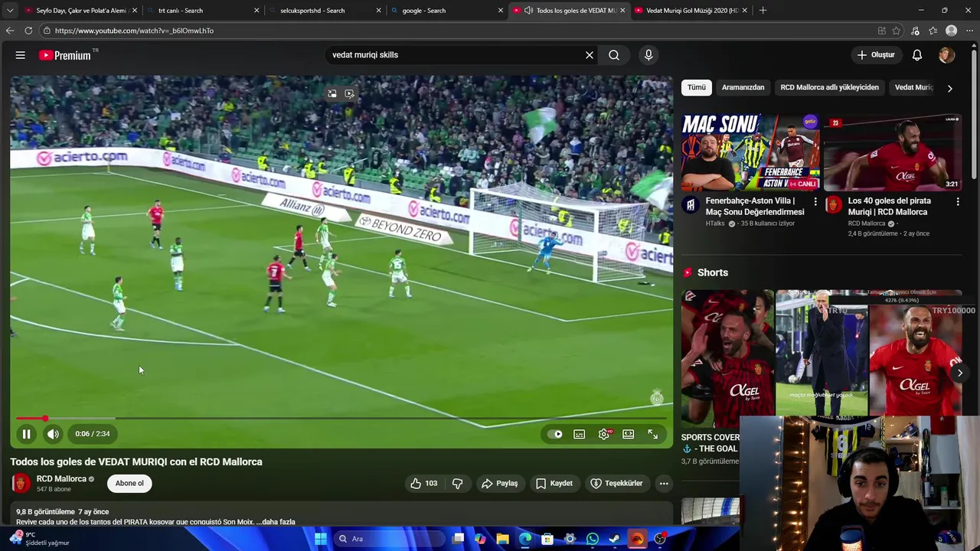Image resolution: width=980 pixels, height=551 pixels.
Task: Save the video with Kaydet
Action: [554, 483]
